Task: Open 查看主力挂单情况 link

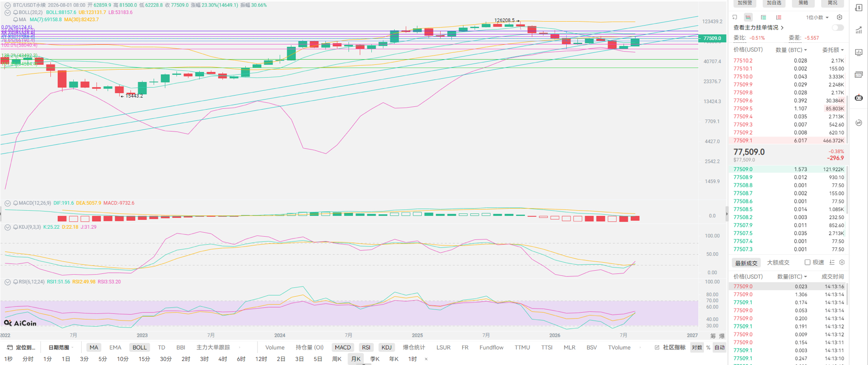Action: click(758, 27)
